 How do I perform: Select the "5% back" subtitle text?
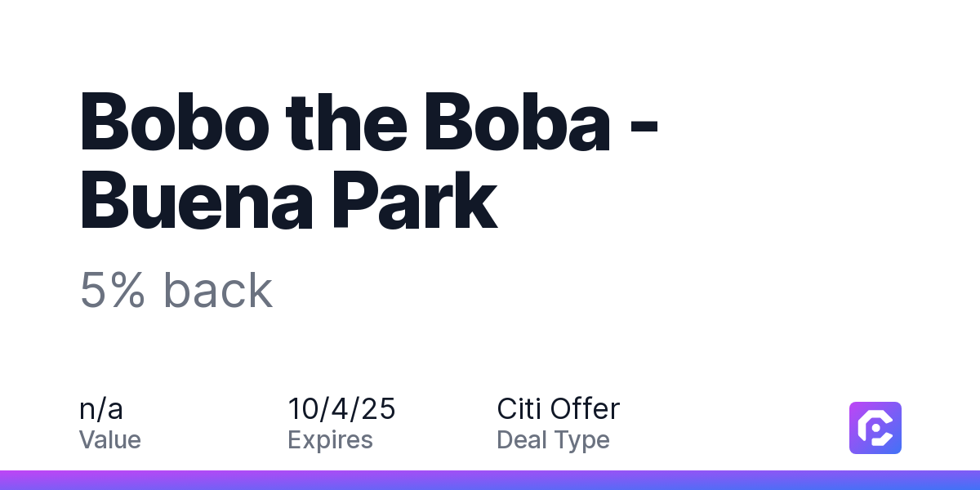[x=176, y=290]
